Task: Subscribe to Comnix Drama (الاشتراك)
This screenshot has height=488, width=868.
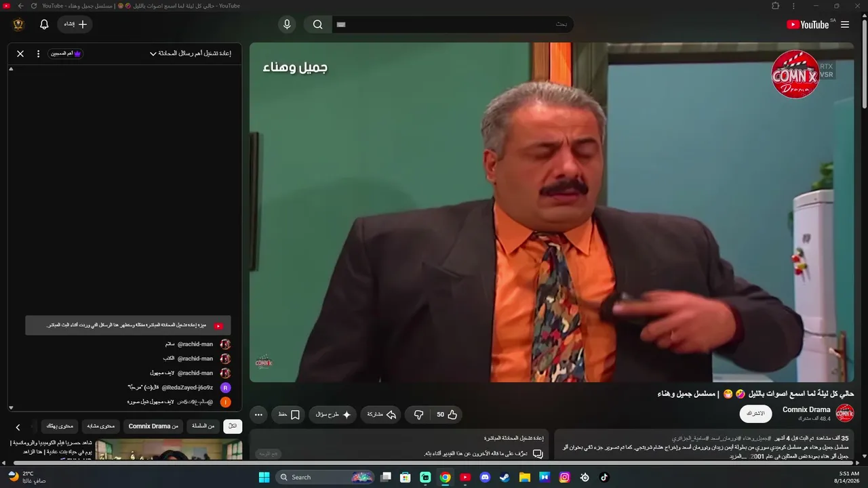Action: [x=755, y=413]
